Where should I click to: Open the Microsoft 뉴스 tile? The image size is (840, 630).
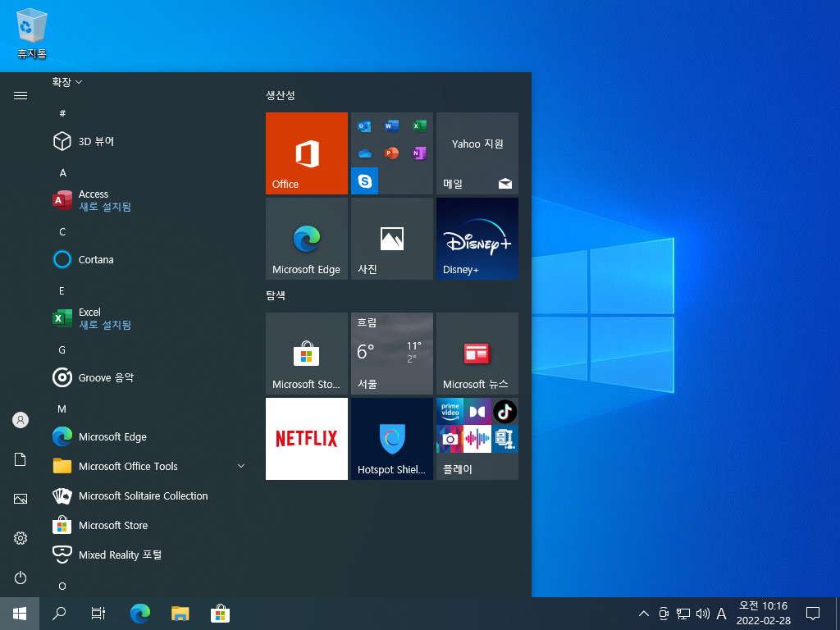(477, 354)
